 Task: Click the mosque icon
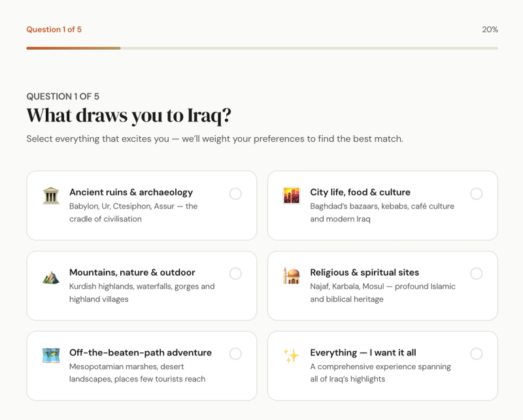(x=291, y=276)
